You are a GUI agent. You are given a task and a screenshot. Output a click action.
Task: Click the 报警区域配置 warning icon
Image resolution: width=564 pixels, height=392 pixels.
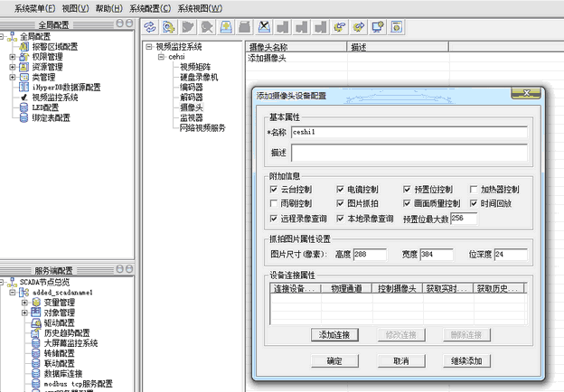tap(23, 46)
